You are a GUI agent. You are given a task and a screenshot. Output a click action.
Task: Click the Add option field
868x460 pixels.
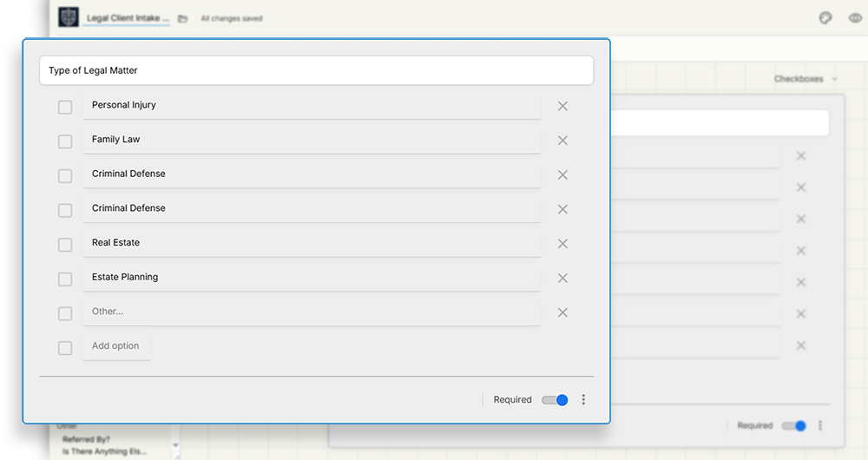[116, 346]
